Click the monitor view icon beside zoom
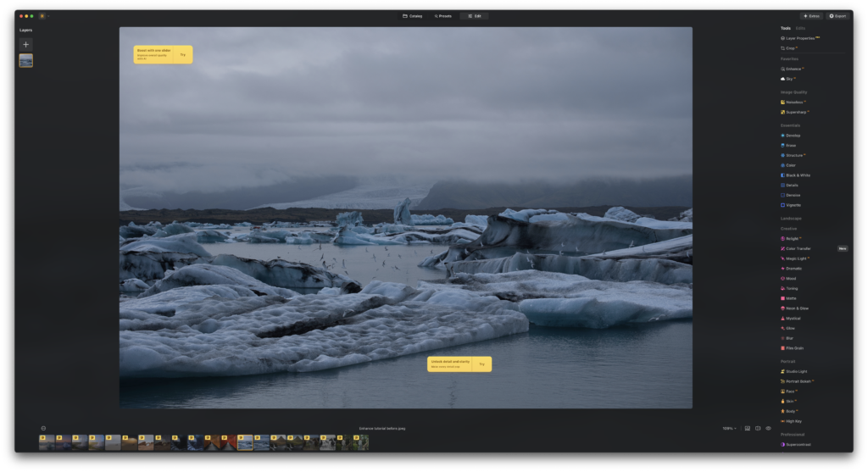Image resolution: width=868 pixels, height=472 pixels. tap(748, 428)
